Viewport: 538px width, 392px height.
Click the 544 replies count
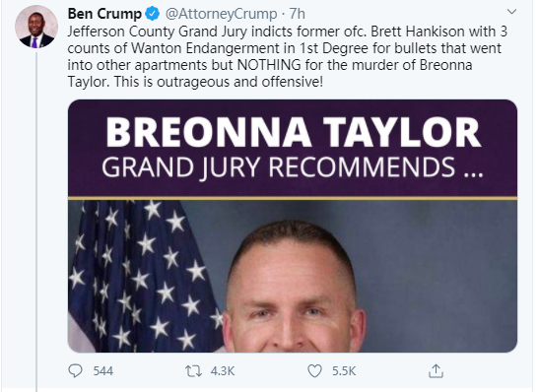click(102, 371)
